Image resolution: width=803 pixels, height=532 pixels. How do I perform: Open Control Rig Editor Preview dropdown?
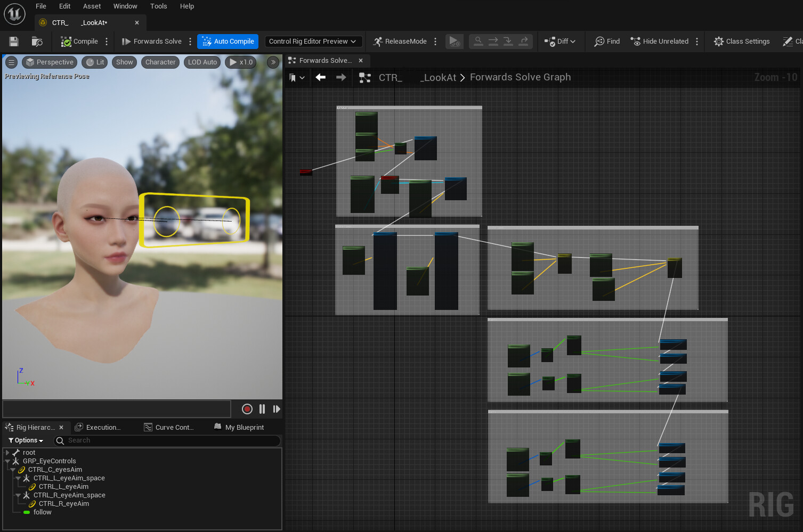point(313,42)
